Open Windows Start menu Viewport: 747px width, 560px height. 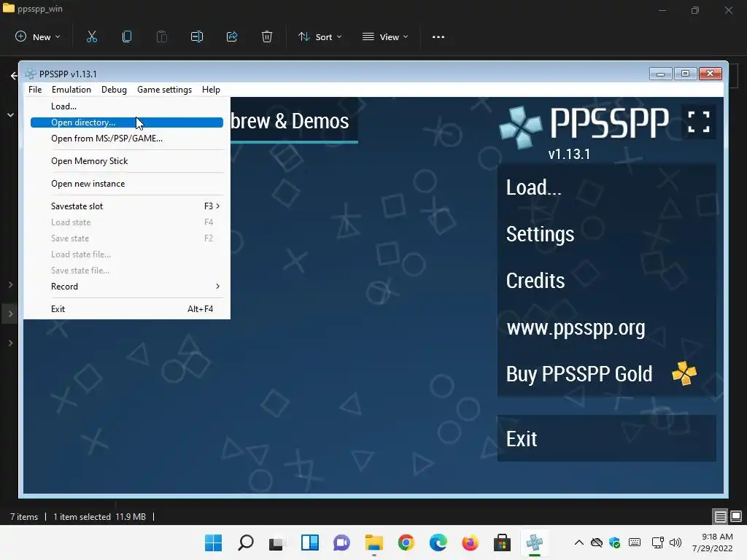click(213, 542)
